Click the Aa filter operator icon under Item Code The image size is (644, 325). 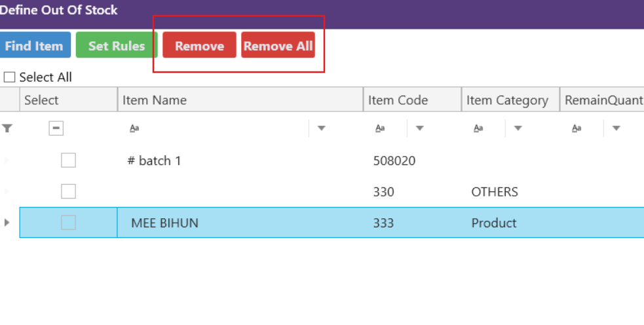(380, 128)
